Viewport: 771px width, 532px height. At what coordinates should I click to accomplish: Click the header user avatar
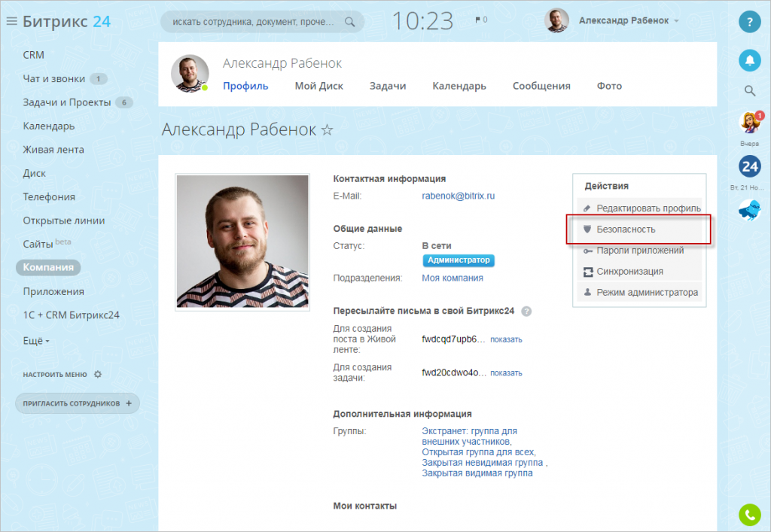556,20
